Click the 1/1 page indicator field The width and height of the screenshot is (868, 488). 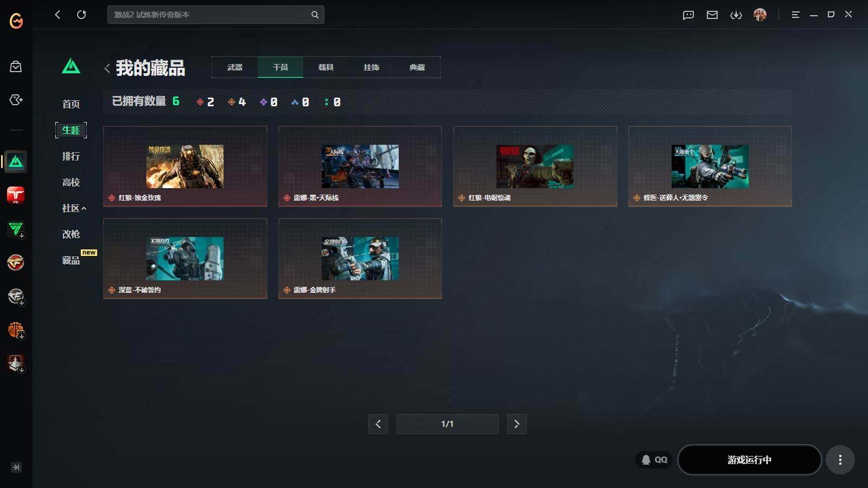[x=448, y=424]
